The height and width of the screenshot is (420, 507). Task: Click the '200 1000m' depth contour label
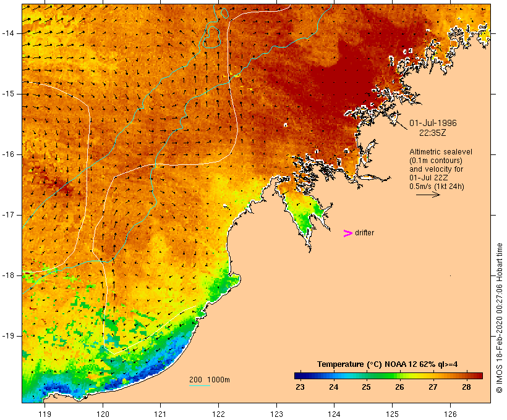(210, 380)
